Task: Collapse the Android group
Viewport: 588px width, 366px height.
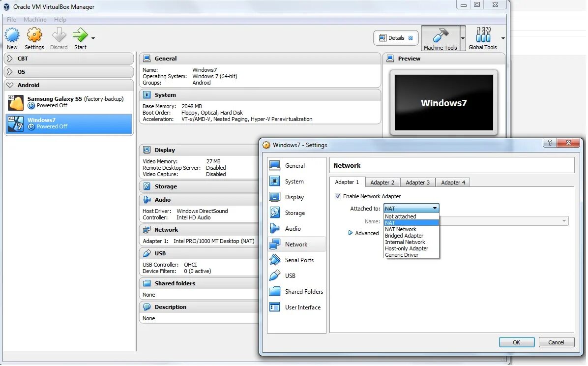Action: click(x=10, y=85)
